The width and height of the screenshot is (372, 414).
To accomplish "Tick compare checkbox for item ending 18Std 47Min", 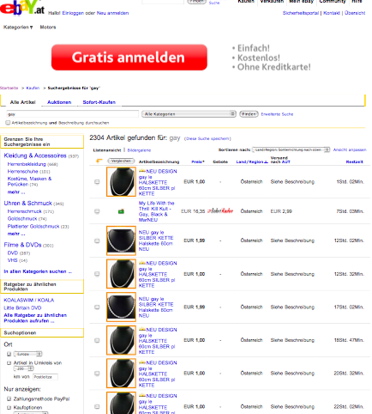I will click(x=97, y=340).
